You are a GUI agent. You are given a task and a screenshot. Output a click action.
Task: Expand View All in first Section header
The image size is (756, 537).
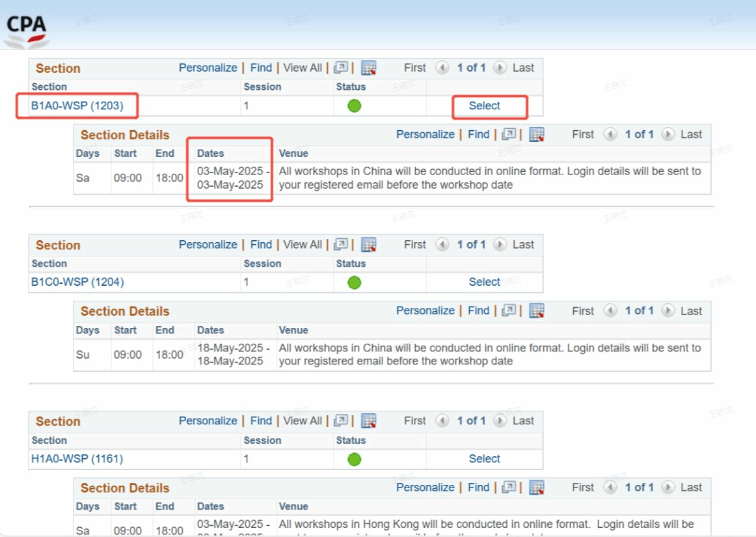(303, 68)
